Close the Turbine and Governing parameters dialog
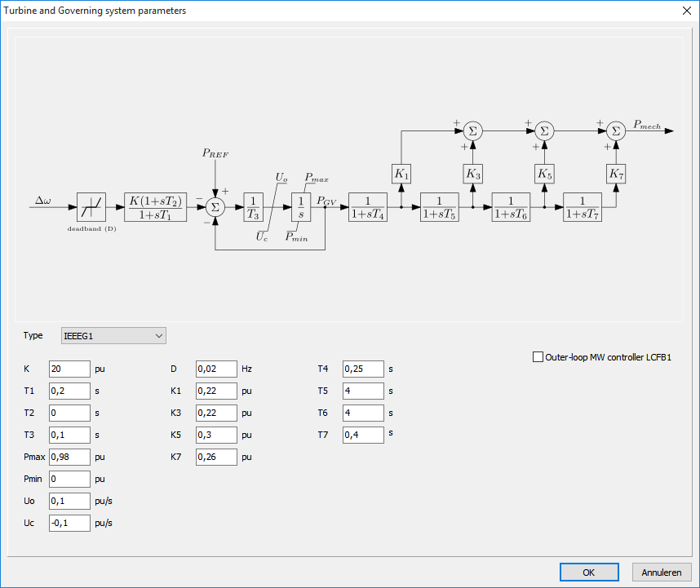 click(x=684, y=11)
